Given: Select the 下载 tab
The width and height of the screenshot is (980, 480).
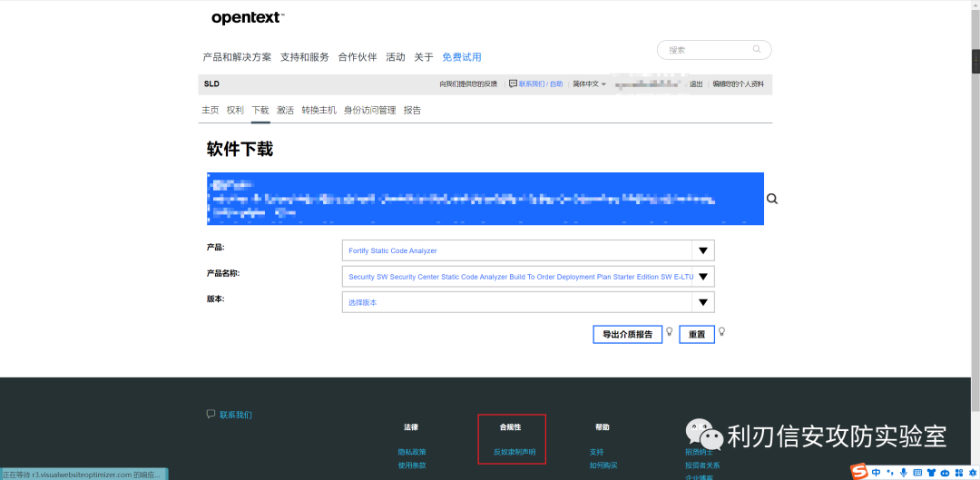Looking at the screenshot, I should [260, 110].
